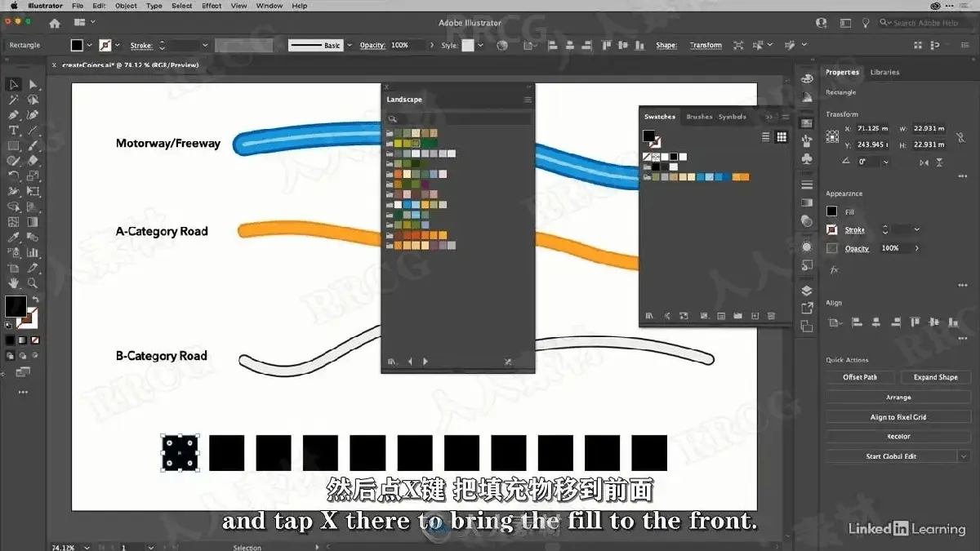Switch to the Libraries tab
The width and height of the screenshot is (980, 551).
click(x=884, y=73)
